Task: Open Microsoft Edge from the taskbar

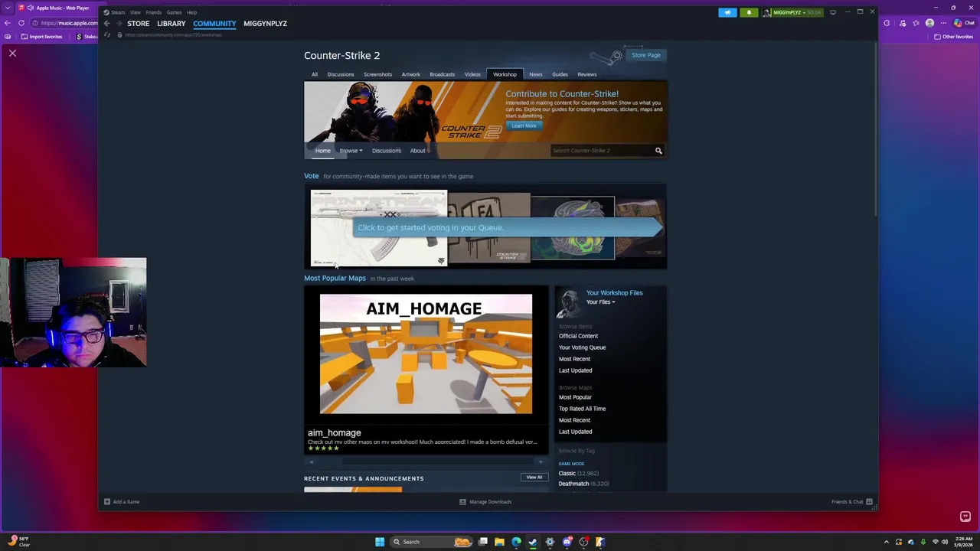Action: click(x=516, y=542)
